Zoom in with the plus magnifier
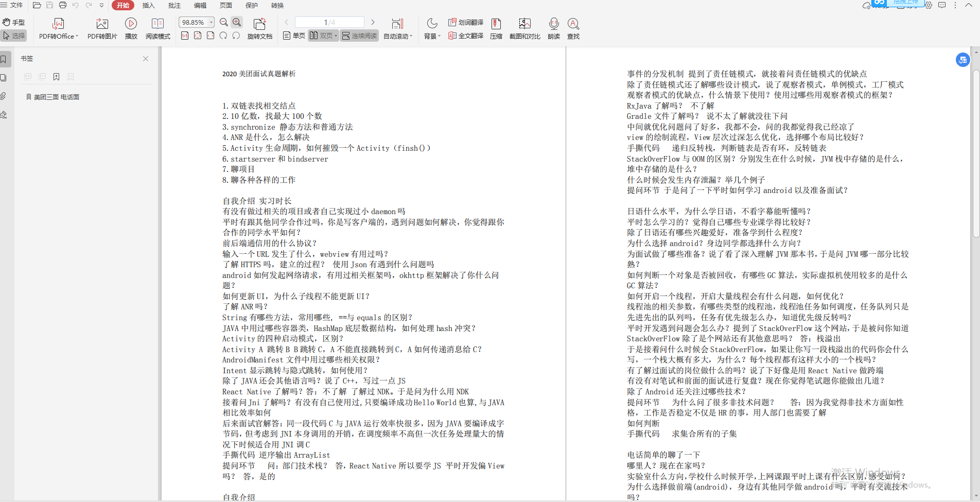Screen dimensions: 980x502 [x=237, y=22]
